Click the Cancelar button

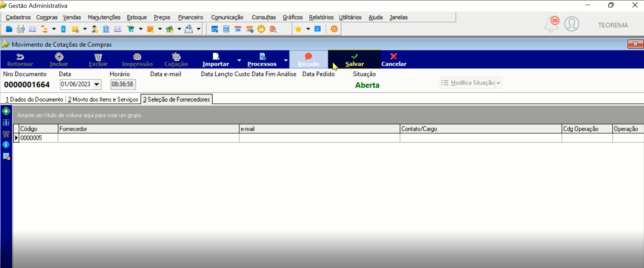(x=394, y=59)
